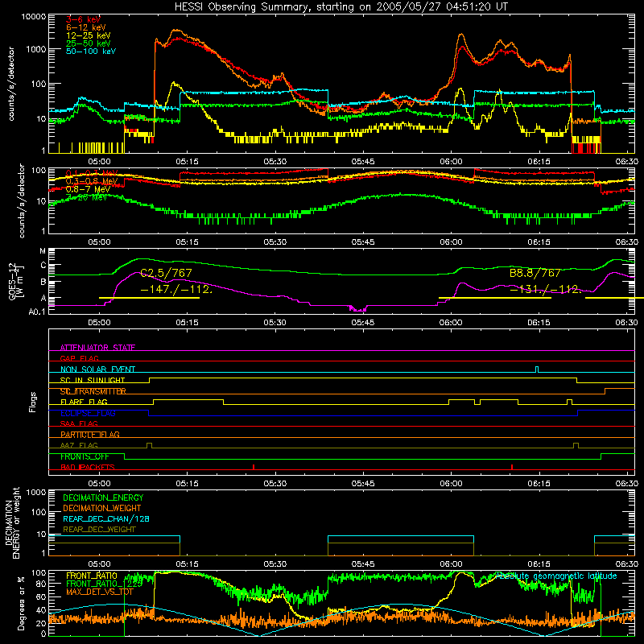Click the HESSI Observing Summary title text
Image resolution: width=644 pixels, height=644 pixels.
click(341, 7)
